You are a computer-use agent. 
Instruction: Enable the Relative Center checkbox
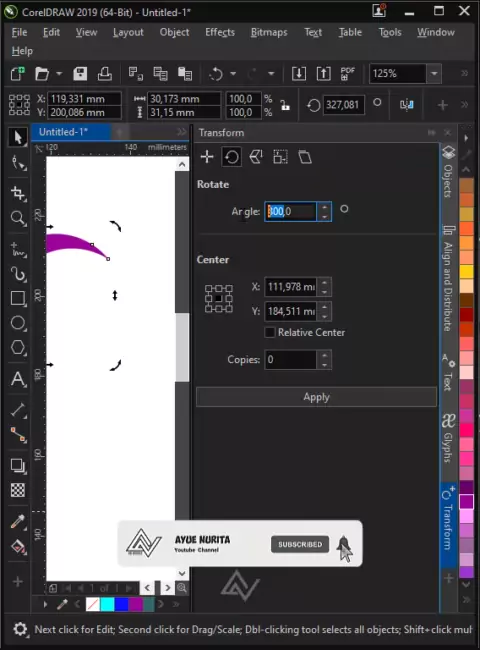pyautogui.click(x=270, y=332)
